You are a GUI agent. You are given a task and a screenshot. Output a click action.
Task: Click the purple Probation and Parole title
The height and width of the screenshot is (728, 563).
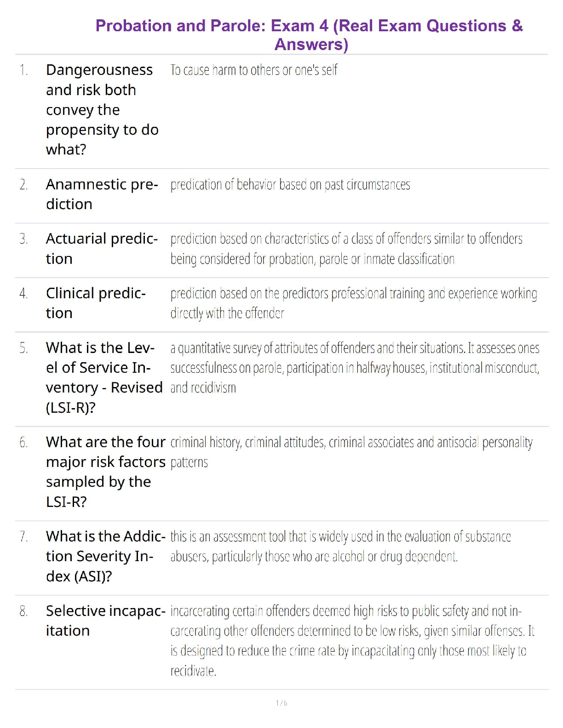tap(309, 34)
